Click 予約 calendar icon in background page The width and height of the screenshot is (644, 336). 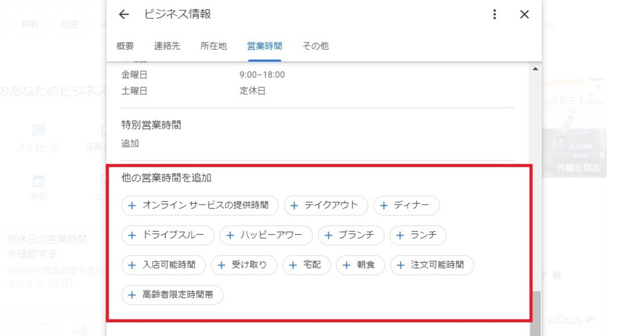[x=39, y=181]
